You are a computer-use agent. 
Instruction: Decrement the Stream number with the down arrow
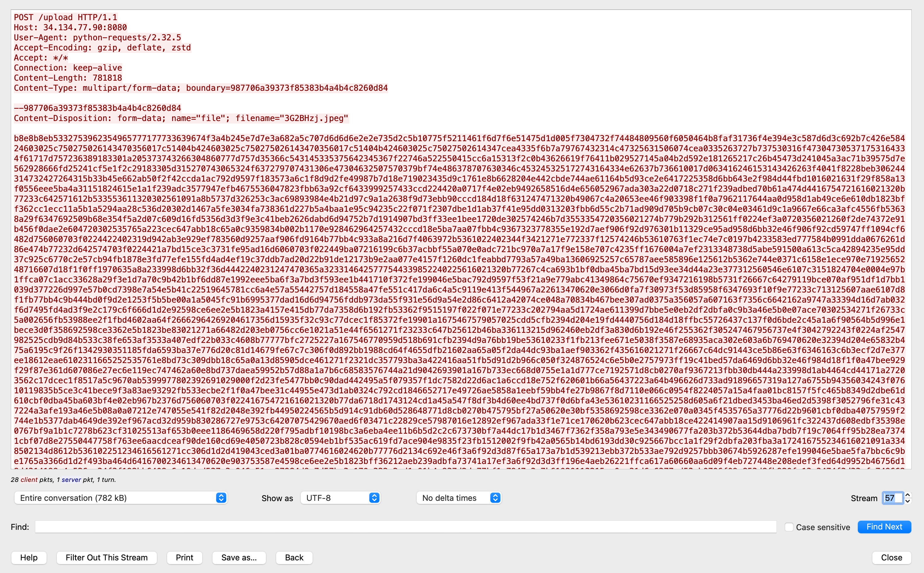(907, 501)
